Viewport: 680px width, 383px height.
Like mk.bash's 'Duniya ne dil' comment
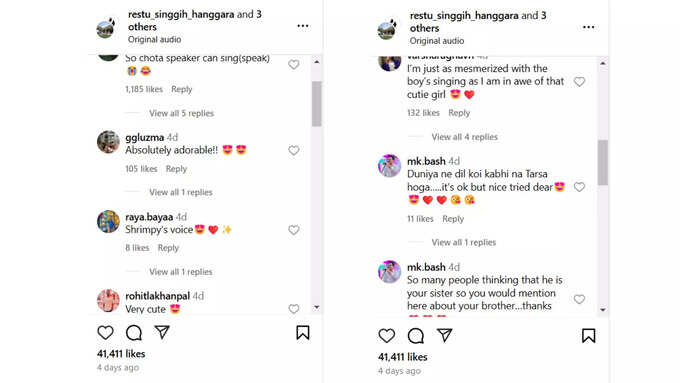(579, 187)
